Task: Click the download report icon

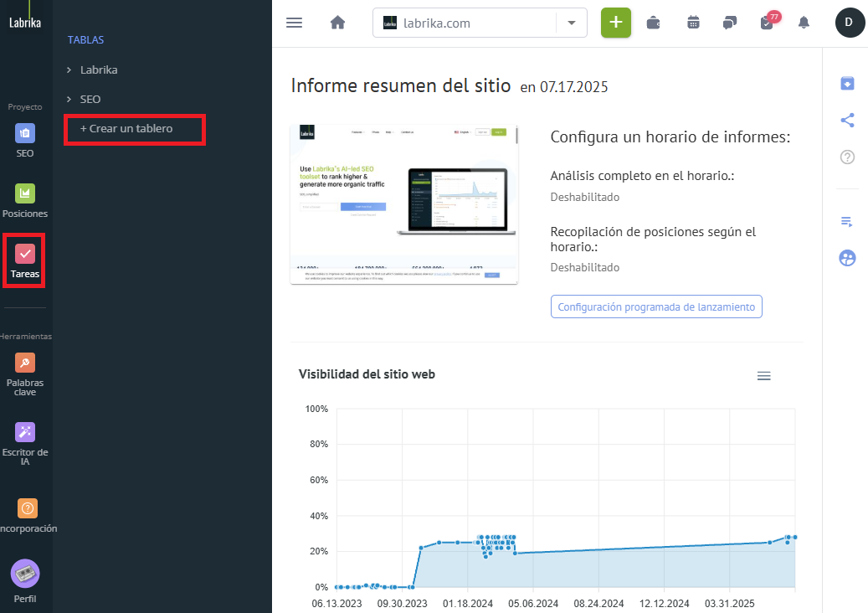Action: (847, 84)
